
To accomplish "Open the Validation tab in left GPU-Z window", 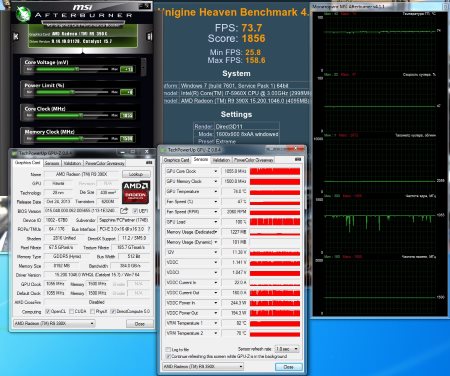I will pos(72,163).
